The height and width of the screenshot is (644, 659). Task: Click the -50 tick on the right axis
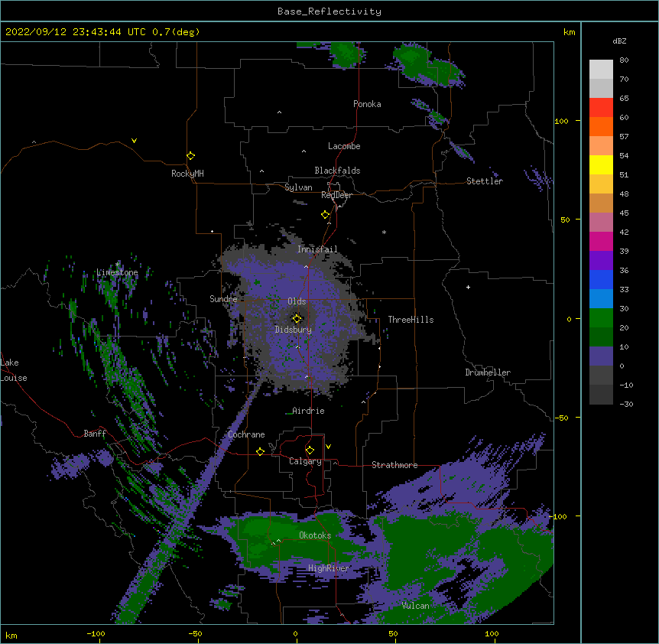pyautogui.click(x=561, y=418)
